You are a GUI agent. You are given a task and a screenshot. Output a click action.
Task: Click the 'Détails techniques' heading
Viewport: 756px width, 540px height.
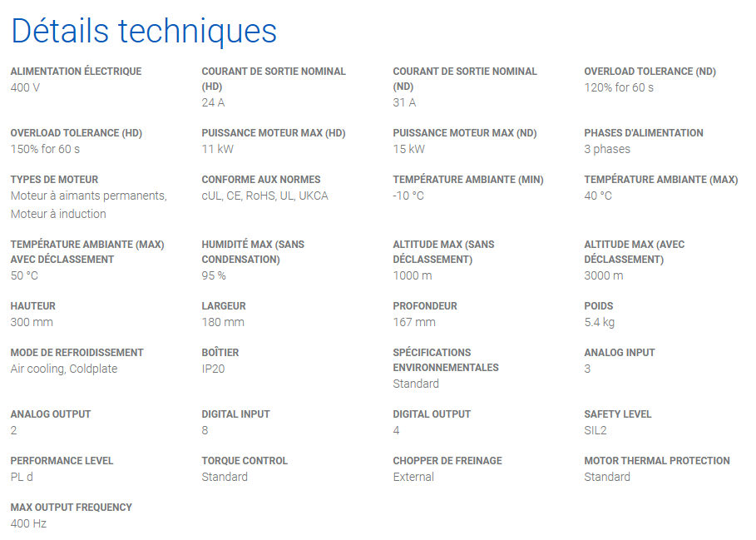144,31
